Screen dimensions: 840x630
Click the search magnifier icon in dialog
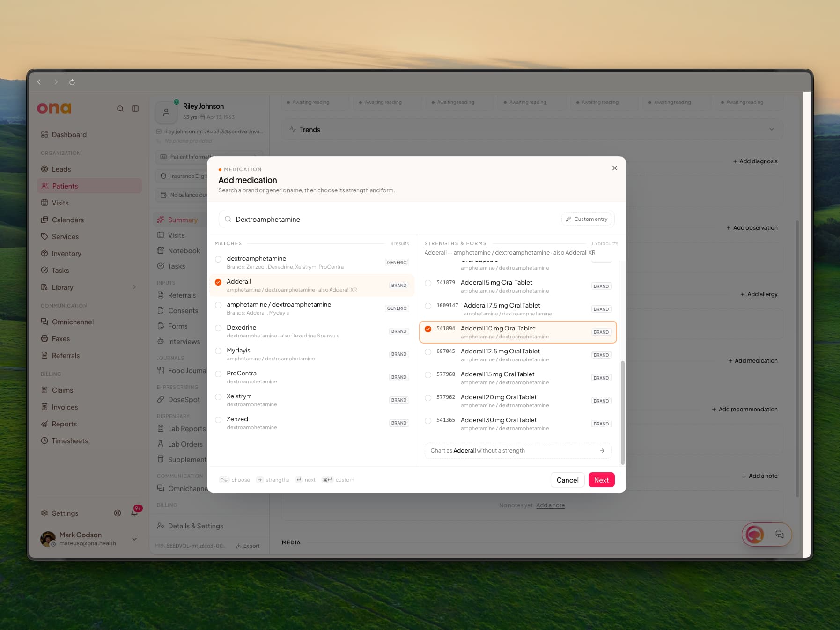point(228,220)
